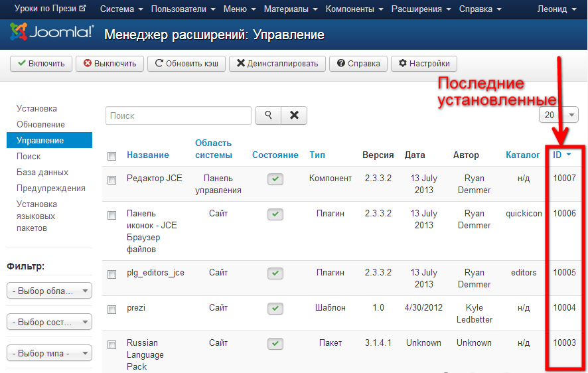Toggle the green status check for prezi
The height and width of the screenshot is (373, 588).
click(275, 309)
